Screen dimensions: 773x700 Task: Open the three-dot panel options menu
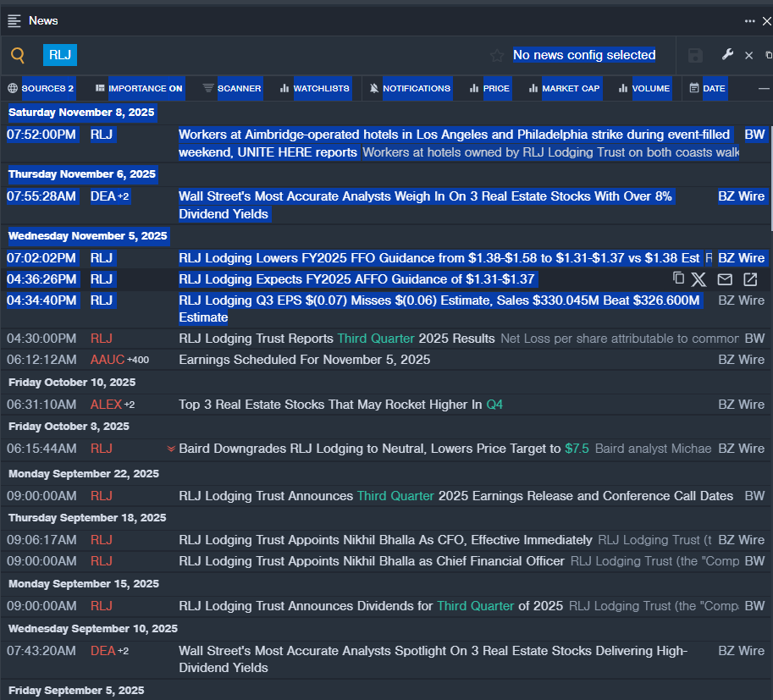point(749,21)
